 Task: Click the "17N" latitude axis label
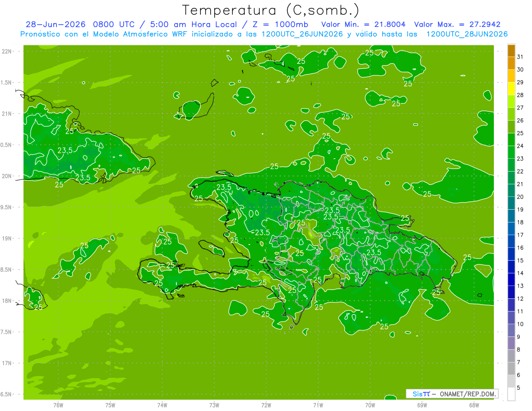(x=8, y=363)
